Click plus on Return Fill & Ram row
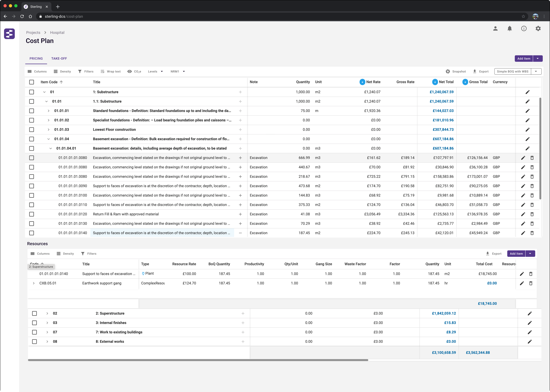550x392 pixels. [240, 214]
